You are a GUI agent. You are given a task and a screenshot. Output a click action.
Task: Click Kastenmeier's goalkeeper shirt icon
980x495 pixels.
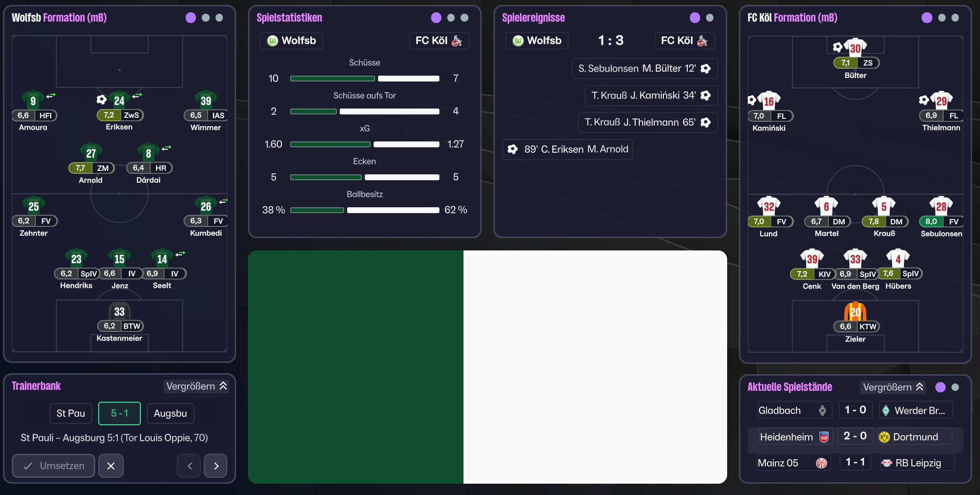(119, 311)
